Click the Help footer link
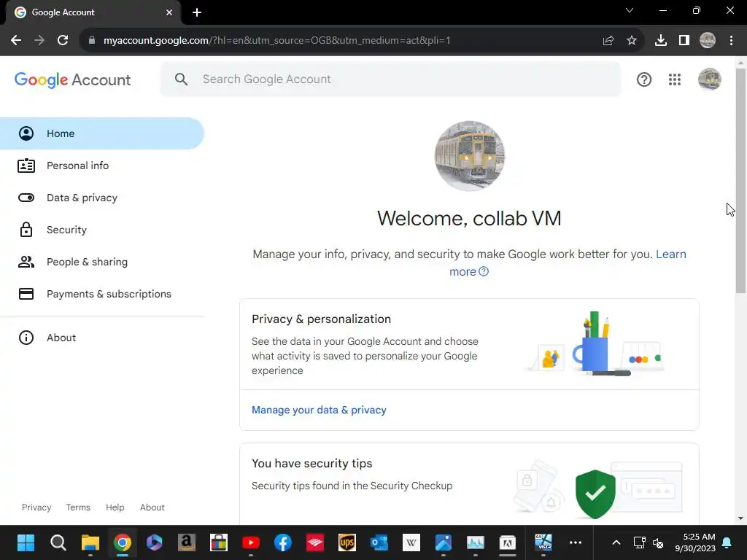The image size is (747, 560). click(x=115, y=507)
